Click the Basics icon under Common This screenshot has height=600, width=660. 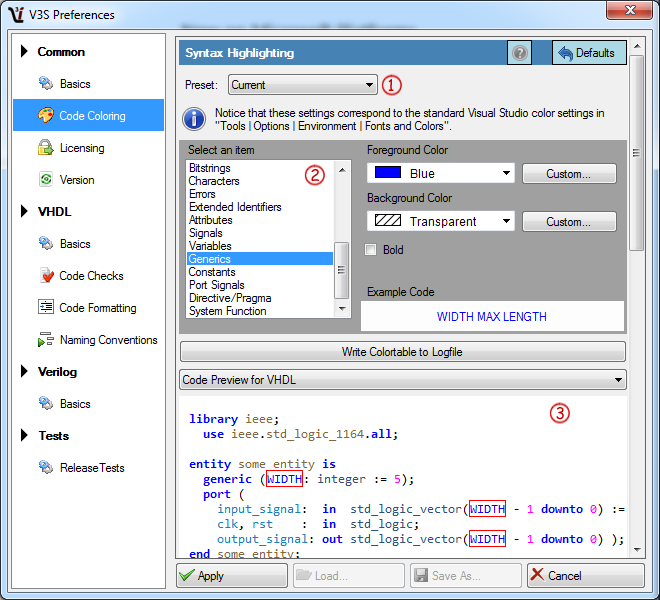coord(46,83)
